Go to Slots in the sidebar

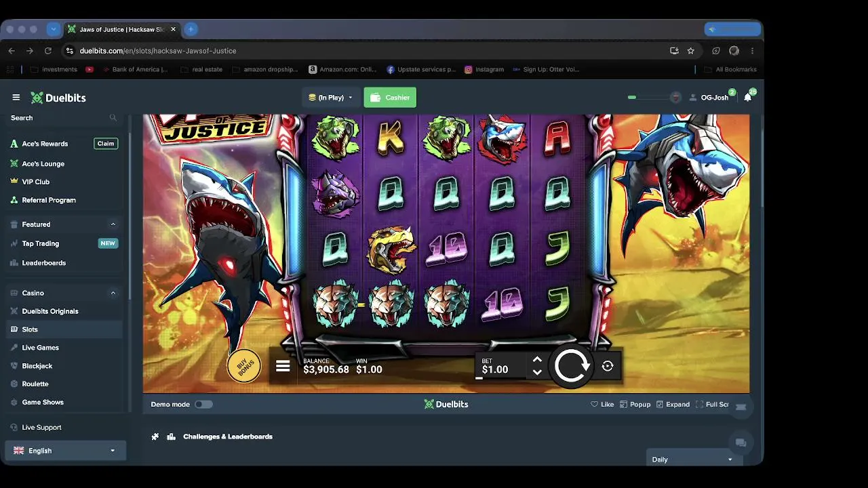pyautogui.click(x=64, y=329)
